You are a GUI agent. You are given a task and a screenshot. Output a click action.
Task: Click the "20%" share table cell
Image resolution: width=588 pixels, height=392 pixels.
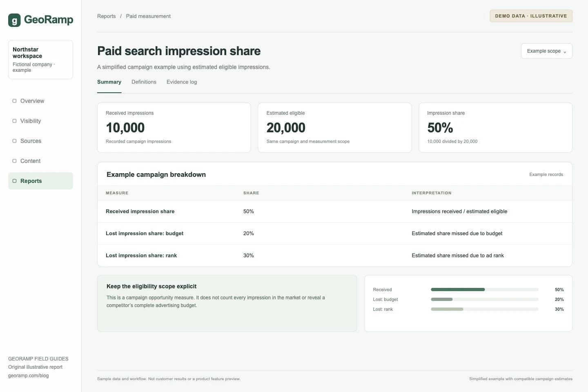point(249,234)
